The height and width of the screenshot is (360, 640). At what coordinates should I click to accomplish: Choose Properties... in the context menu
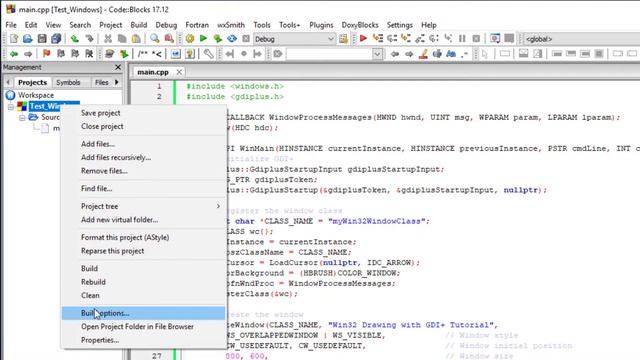click(x=143, y=340)
